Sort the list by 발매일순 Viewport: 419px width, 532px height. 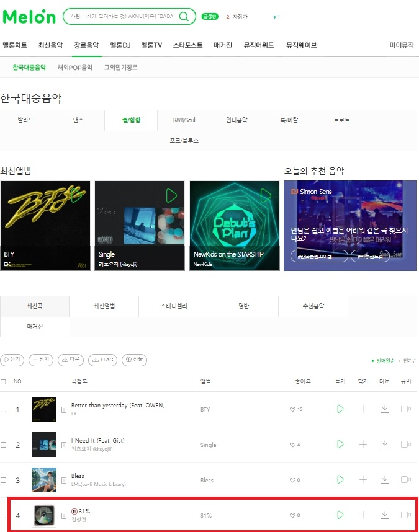coord(385,361)
